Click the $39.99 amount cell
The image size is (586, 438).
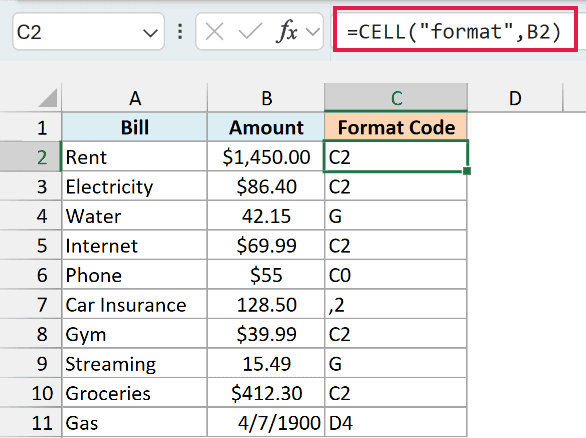[266, 334]
